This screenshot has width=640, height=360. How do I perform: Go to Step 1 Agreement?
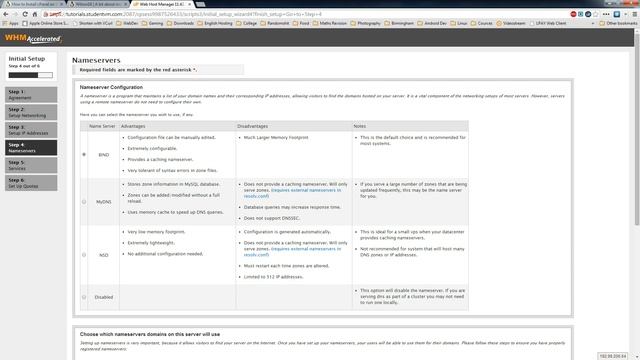pos(31,95)
